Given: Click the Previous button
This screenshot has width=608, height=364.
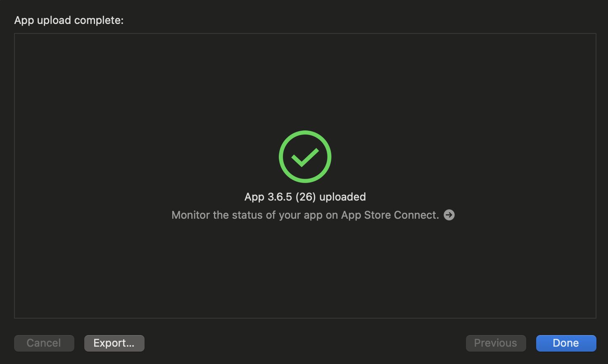Looking at the screenshot, I should [496, 343].
